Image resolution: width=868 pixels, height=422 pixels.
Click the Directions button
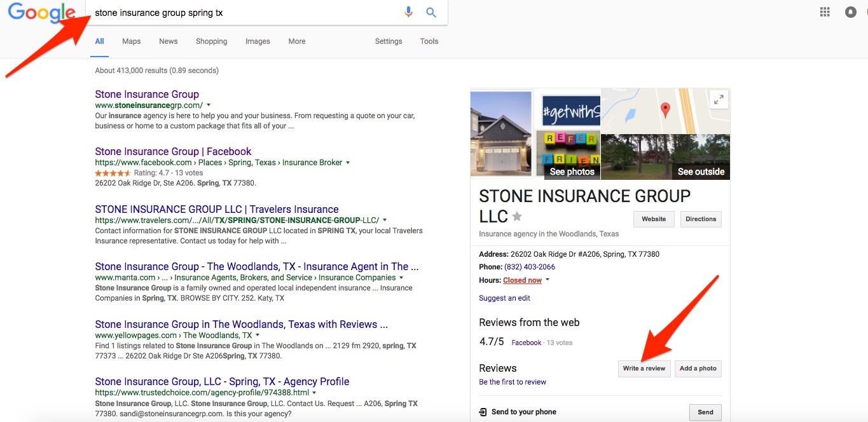(701, 219)
